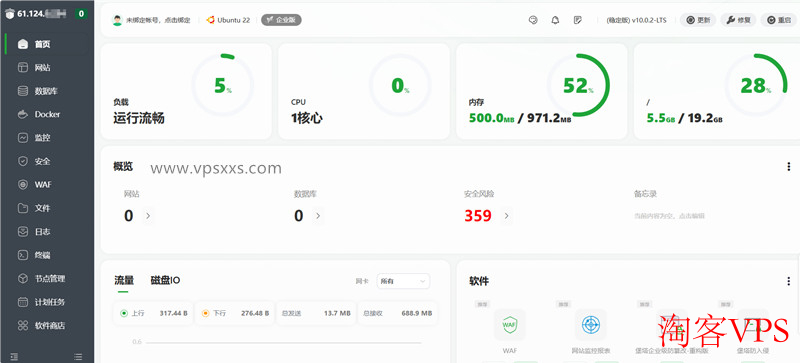Open the 网卡 所有 dropdown
The width and height of the screenshot is (800, 363).
(403, 281)
